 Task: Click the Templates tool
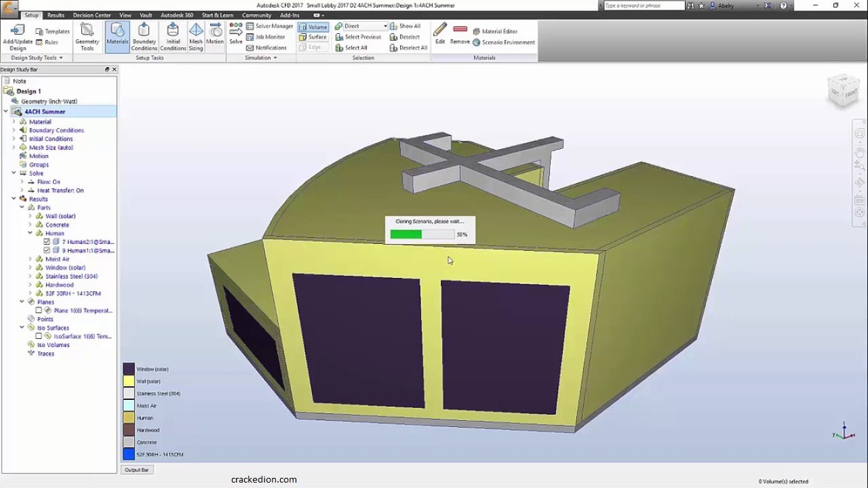[52, 31]
